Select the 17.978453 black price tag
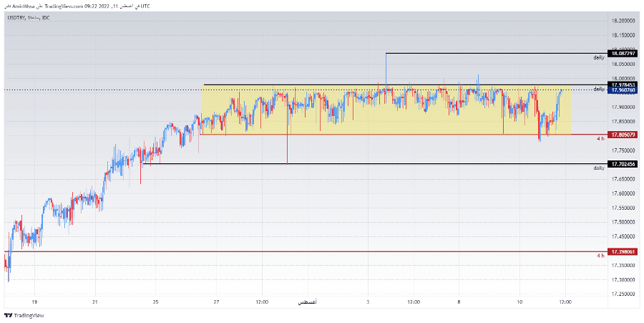 pyautogui.click(x=623, y=85)
